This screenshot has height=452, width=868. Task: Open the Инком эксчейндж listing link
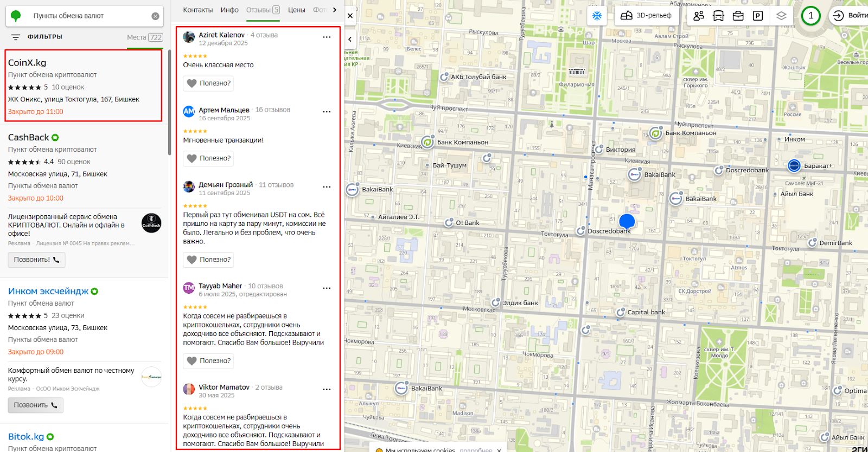click(x=48, y=292)
